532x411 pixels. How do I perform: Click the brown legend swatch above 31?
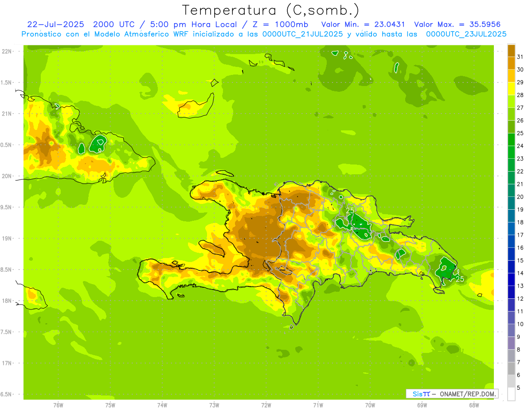pos(511,51)
